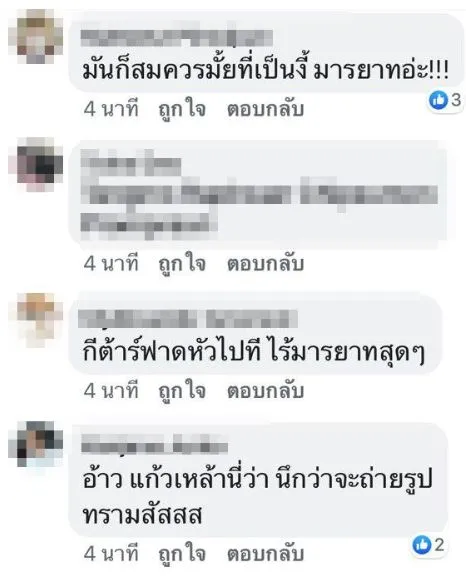This screenshot has width=466, height=583.
Task: Open the fourth commenter's blurred name link
Action: [x=154, y=444]
